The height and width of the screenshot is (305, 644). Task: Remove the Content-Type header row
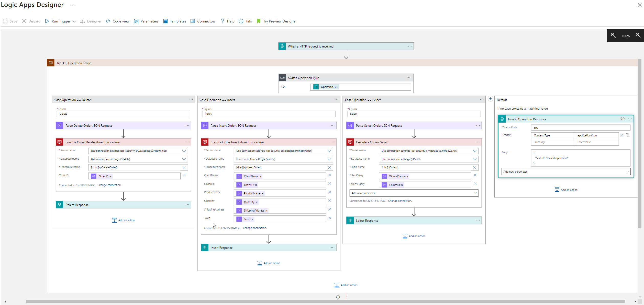(x=621, y=135)
